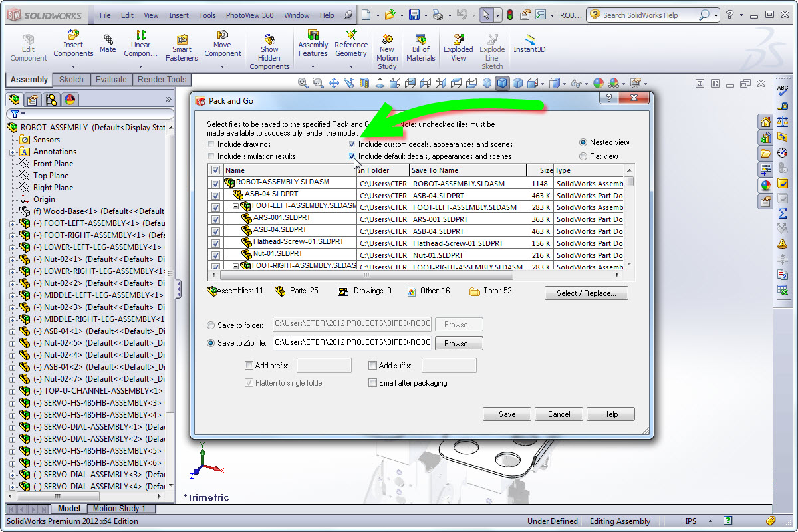Click the Save to Zip file path field
Screen dimensions: 798x532
[x=352, y=343]
